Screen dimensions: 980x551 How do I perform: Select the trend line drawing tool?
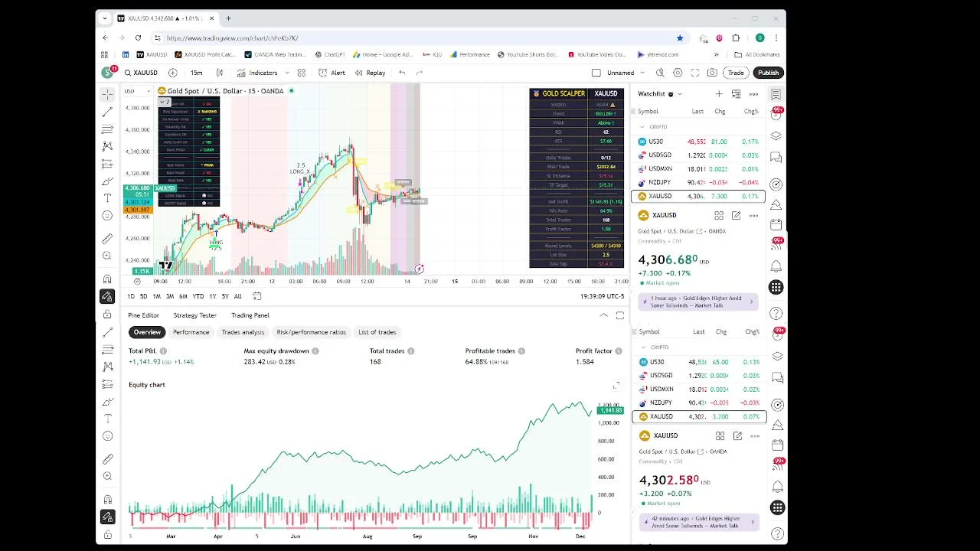(x=107, y=112)
